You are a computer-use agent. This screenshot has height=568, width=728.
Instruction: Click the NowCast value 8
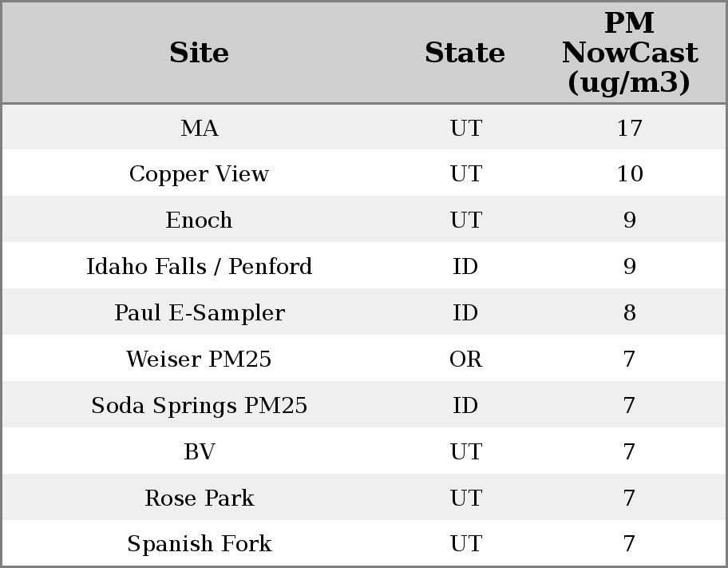tap(629, 313)
